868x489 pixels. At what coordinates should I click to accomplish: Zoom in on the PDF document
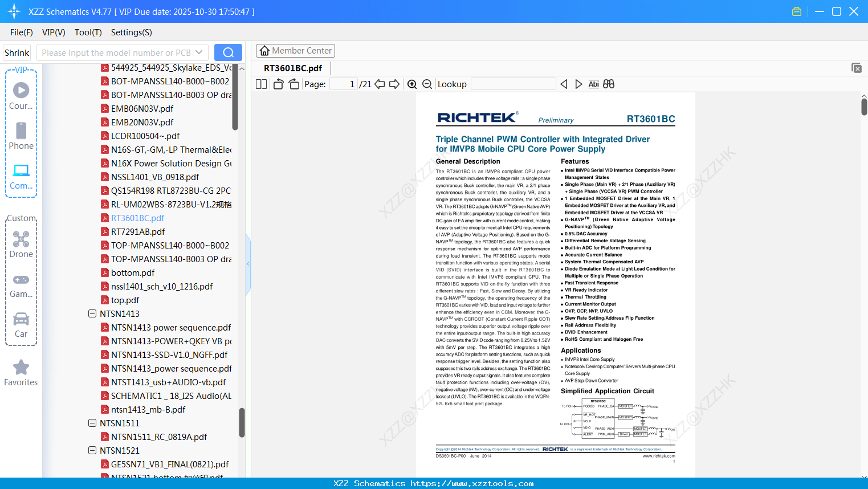click(x=412, y=84)
